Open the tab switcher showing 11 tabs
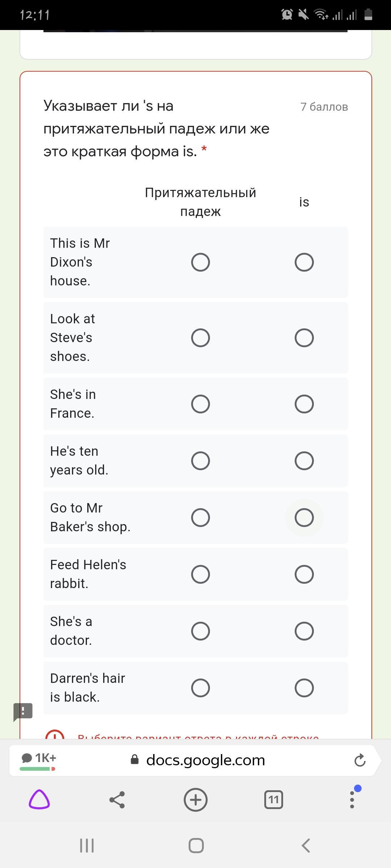Viewport: 391px width, 868px height. pyautogui.click(x=274, y=800)
